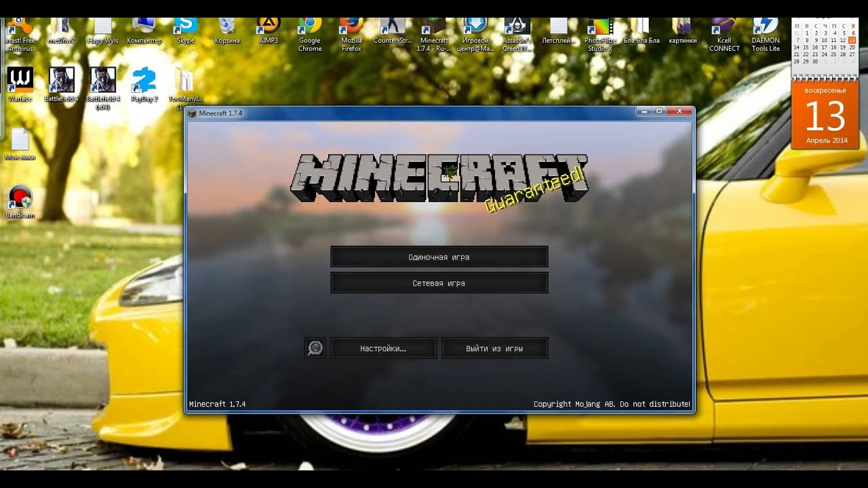Maximize the Minecraft 1.7.4 window

click(658, 110)
